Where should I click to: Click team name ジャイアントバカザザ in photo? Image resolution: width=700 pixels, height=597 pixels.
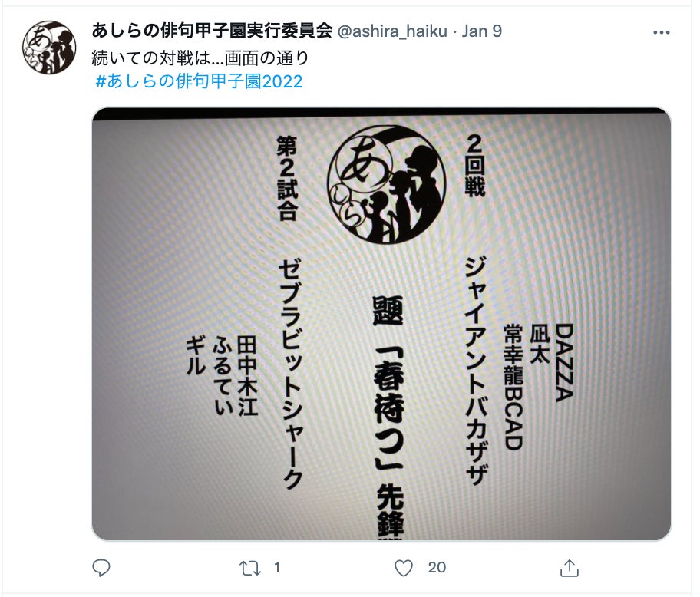pos(475,371)
